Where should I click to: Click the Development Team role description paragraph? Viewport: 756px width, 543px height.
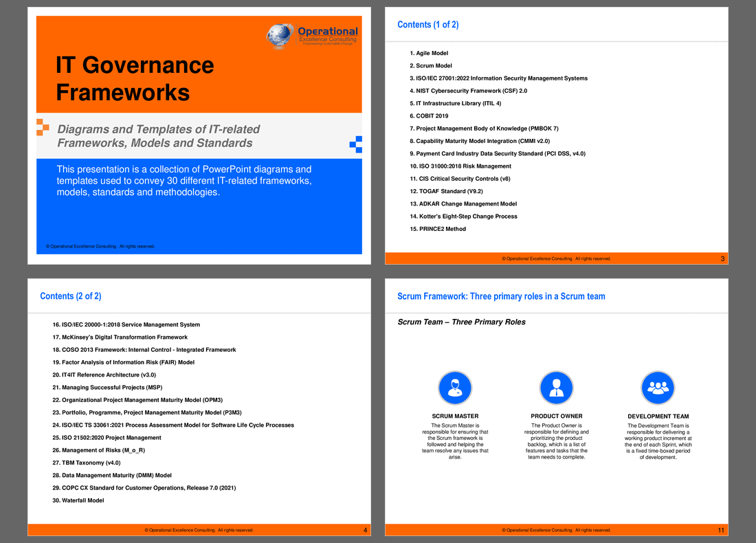point(658,441)
